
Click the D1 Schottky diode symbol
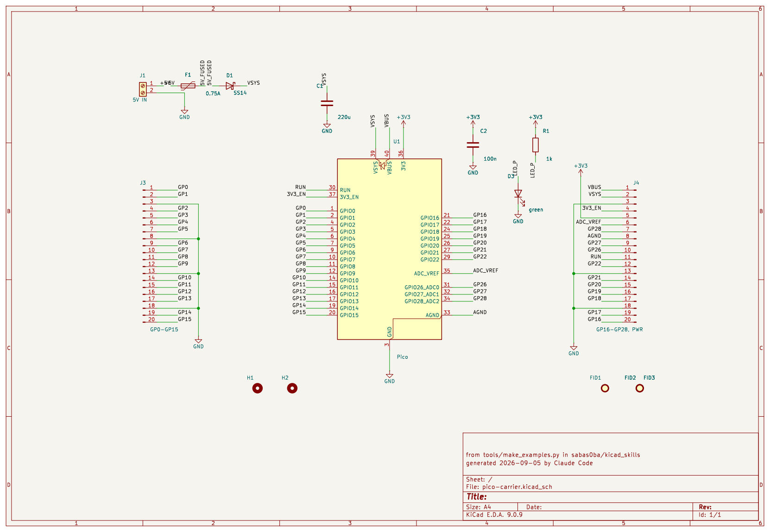click(x=230, y=86)
